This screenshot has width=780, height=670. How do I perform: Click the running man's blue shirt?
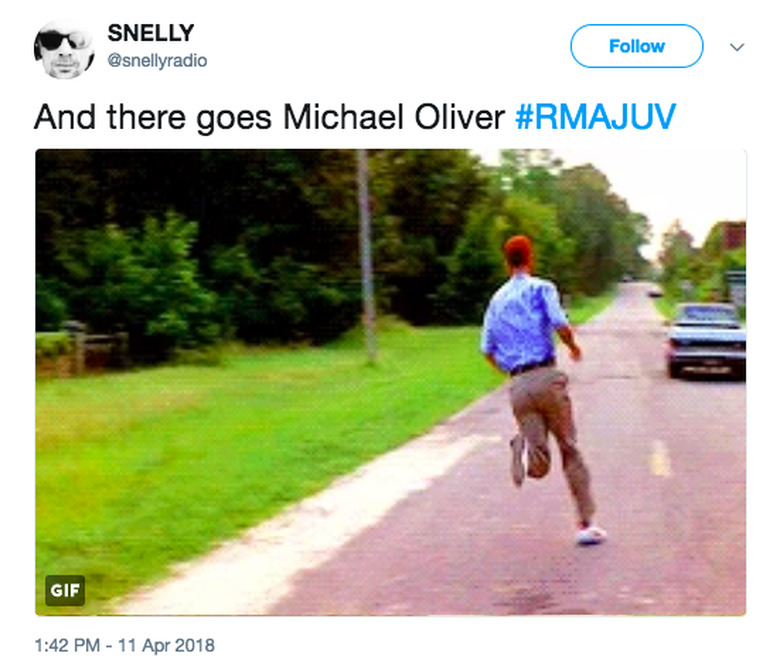[x=522, y=323]
